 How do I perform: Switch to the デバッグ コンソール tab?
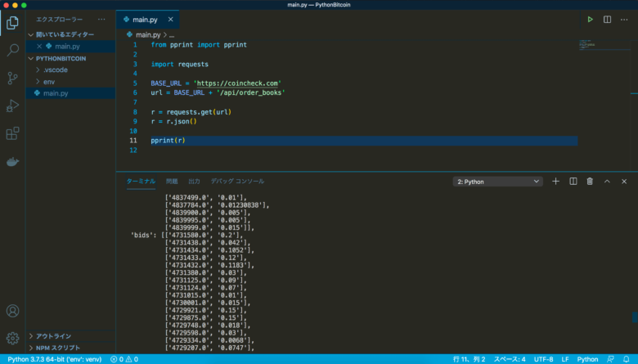pos(237,181)
